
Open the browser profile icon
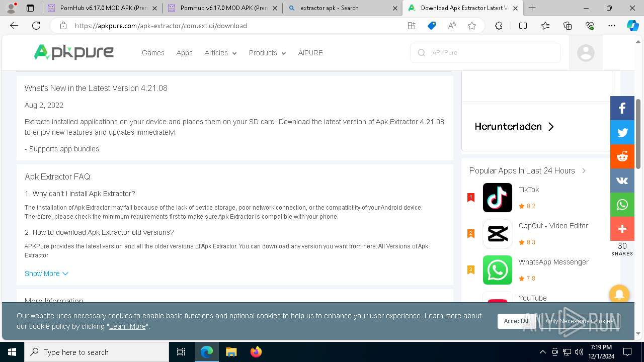click(x=11, y=8)
